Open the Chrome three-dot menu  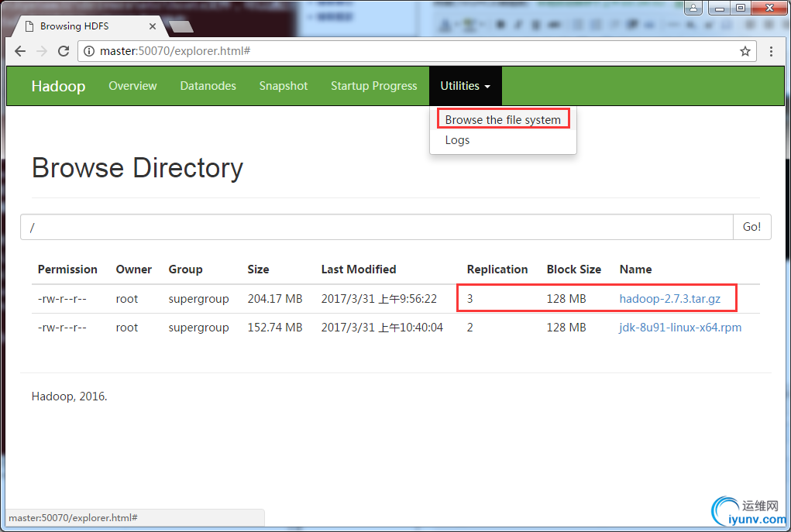click(x=771, y=51)
